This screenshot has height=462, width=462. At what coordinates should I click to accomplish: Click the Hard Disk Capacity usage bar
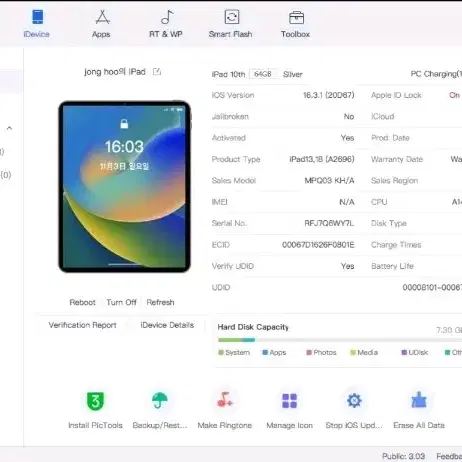pos(340,340)
